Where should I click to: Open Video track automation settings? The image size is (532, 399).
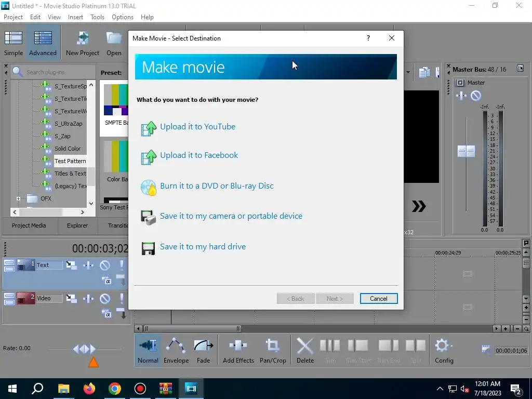click(x=88, y=299)
